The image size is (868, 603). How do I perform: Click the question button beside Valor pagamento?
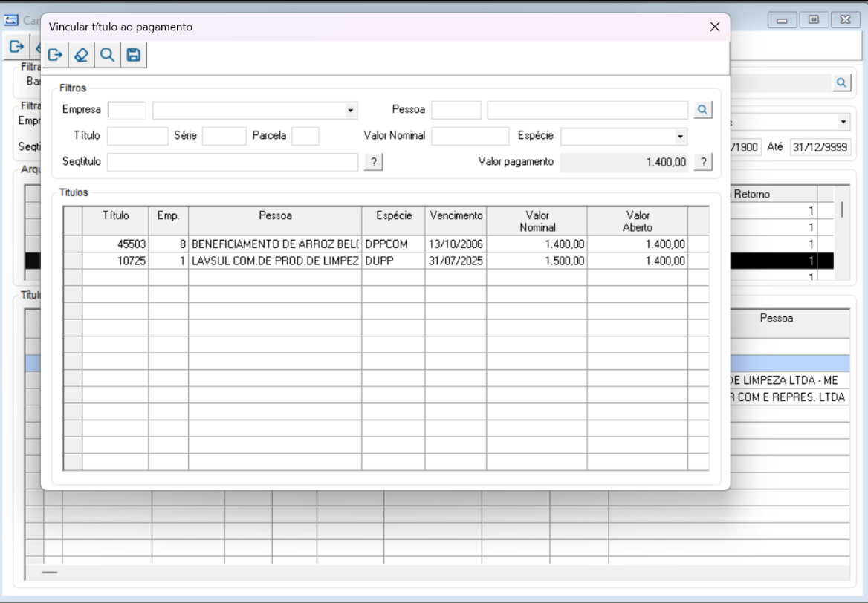[704, 162]
